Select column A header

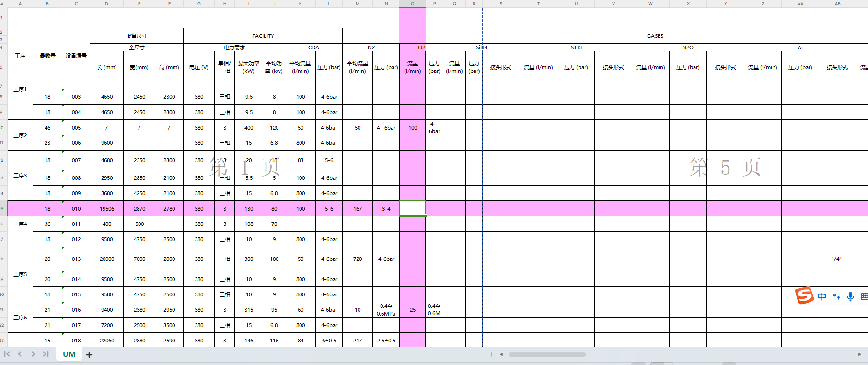click(20, 4)
